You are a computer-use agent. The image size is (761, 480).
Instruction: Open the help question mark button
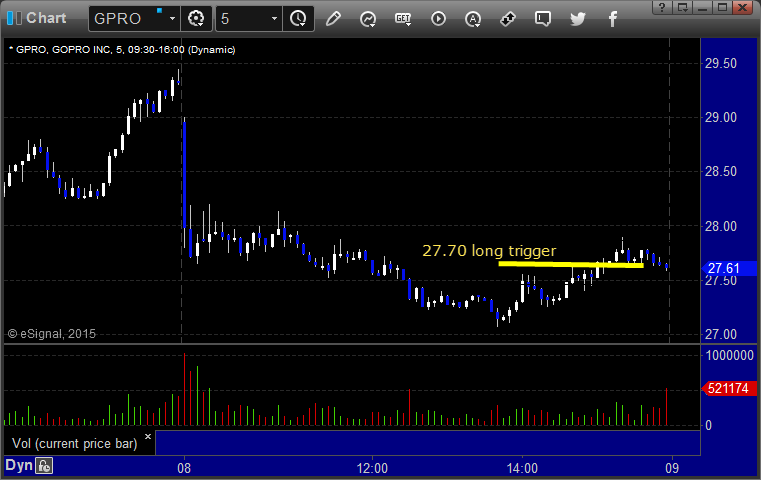point(662,7)
